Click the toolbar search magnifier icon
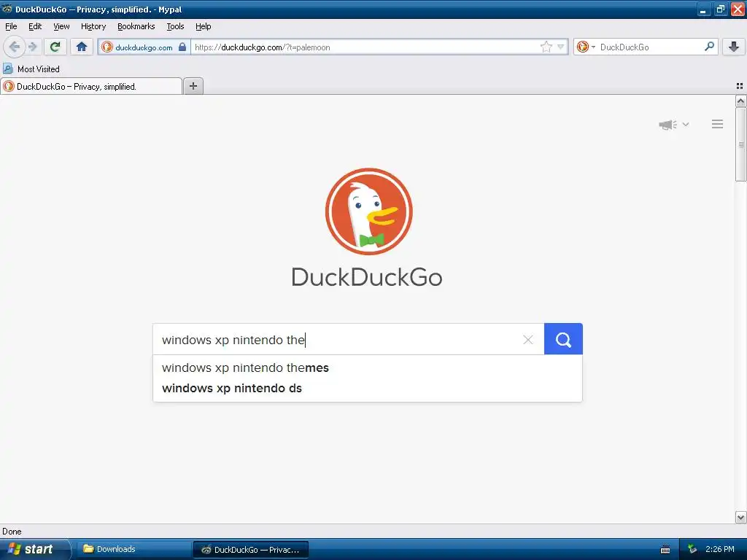 point(709,47)
